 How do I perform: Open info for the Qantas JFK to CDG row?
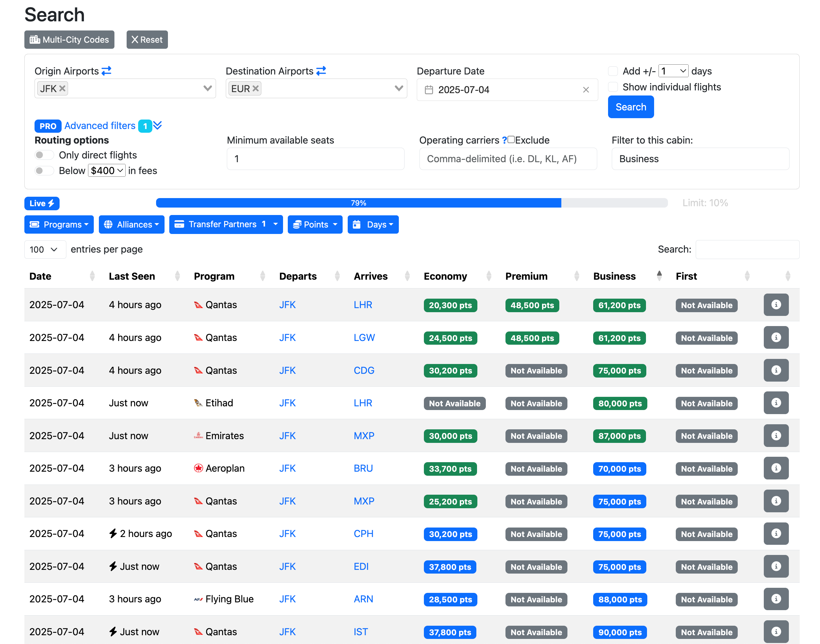pyautogui.click(x=776, y=370)
